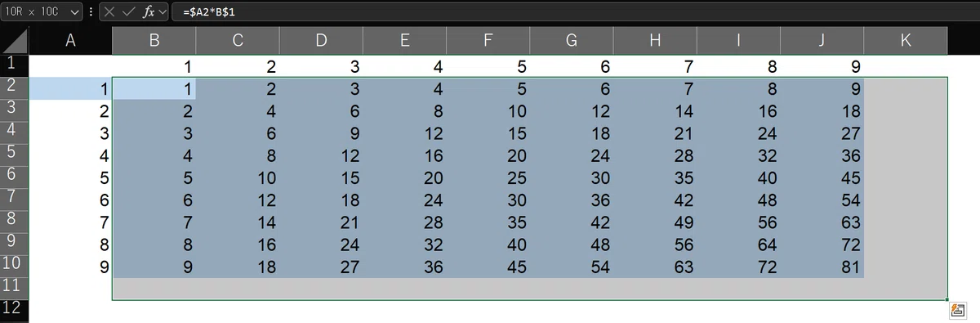The width and height of the screenshot is (980, 323).
Task: Select row header 1
Action: [14, 65]
